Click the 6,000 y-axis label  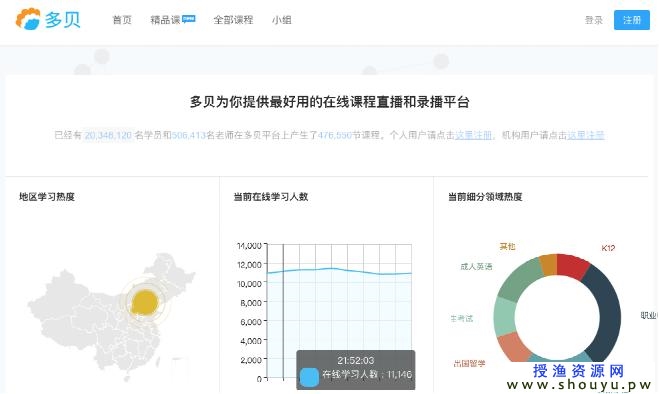click(x=251, y=322)
